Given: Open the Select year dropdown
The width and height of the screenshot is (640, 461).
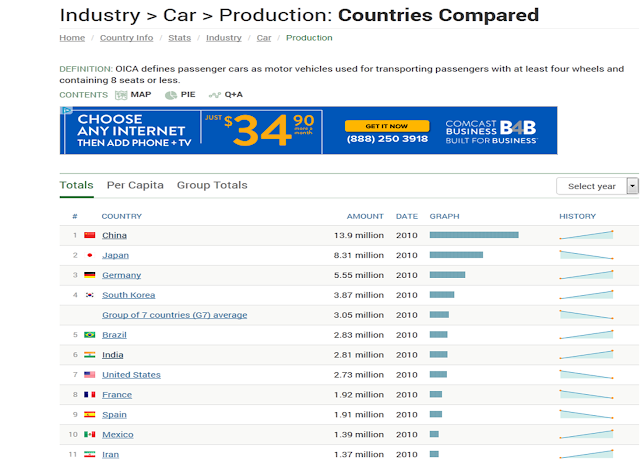Looking at the screenshot, I should coord(591,186).
